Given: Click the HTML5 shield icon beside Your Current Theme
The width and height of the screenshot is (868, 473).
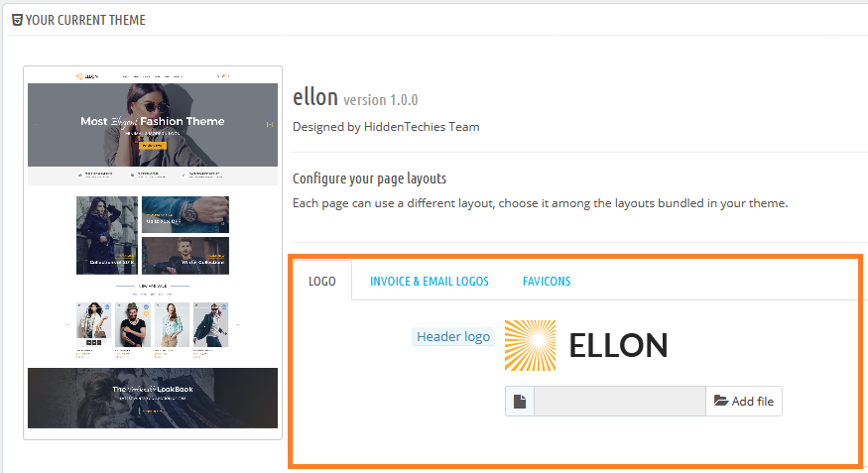Looking at the screenshot, I should [x=17, y=20].
